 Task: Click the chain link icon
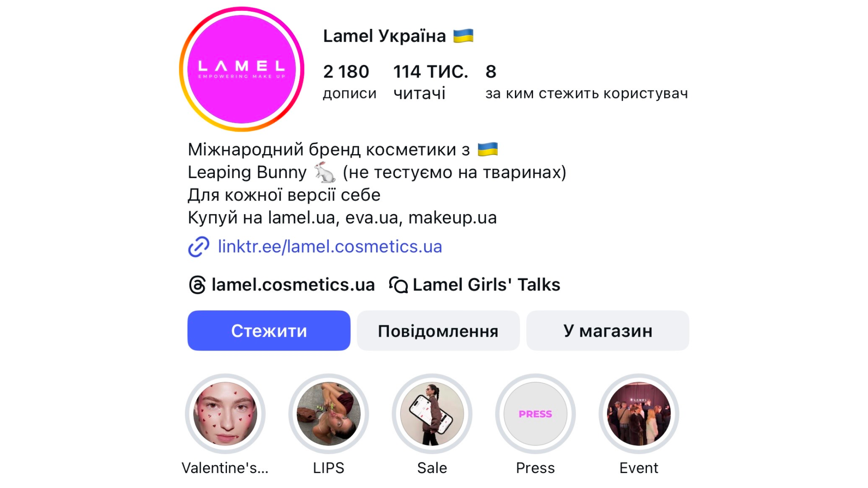[x=198, y=247]
